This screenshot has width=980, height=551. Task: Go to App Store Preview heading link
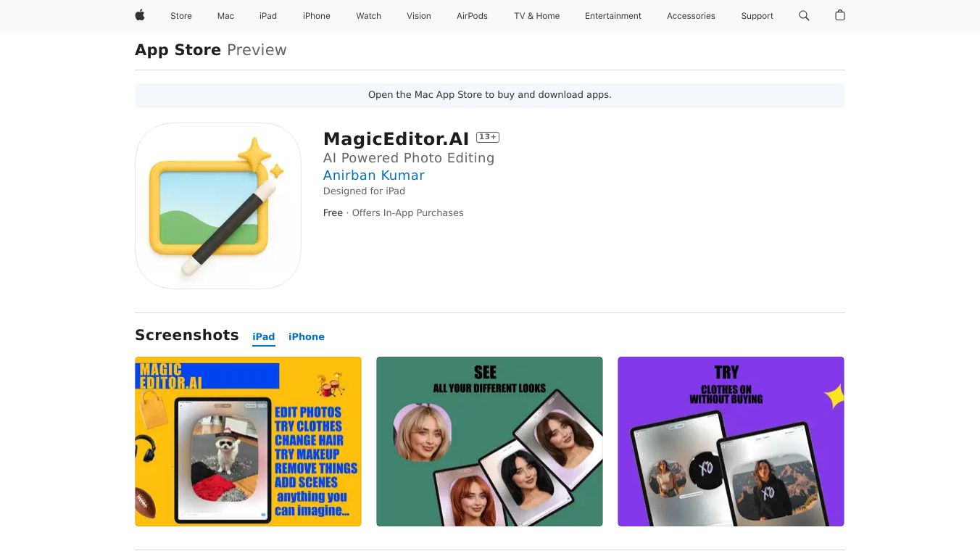(211, 50)
